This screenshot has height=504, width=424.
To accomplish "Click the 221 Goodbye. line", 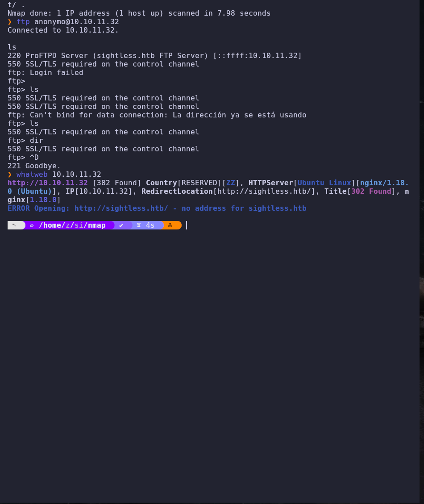I will pyautogui.click(x=34, y=166).
